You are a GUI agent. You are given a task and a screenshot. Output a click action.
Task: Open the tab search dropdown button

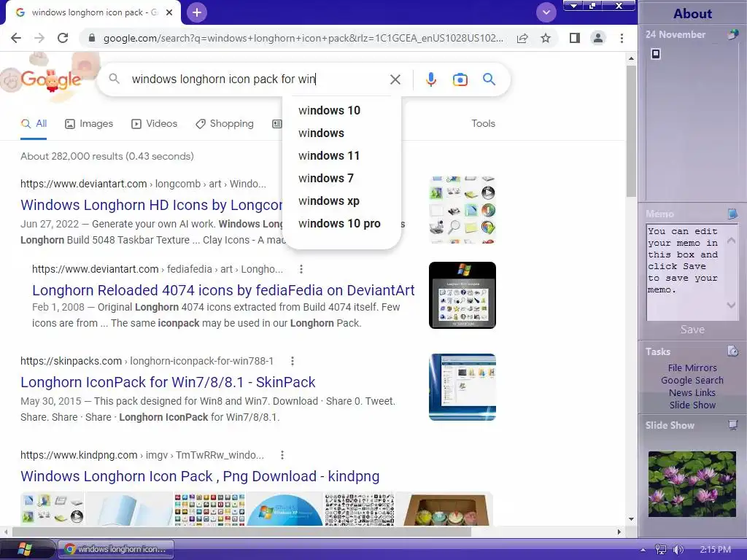tap(546, 12)
